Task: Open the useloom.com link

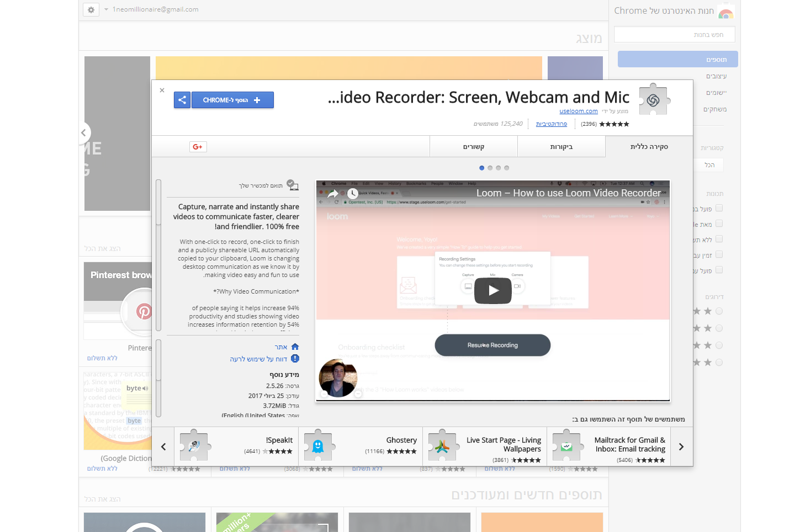Action: (x=579, y=111)
